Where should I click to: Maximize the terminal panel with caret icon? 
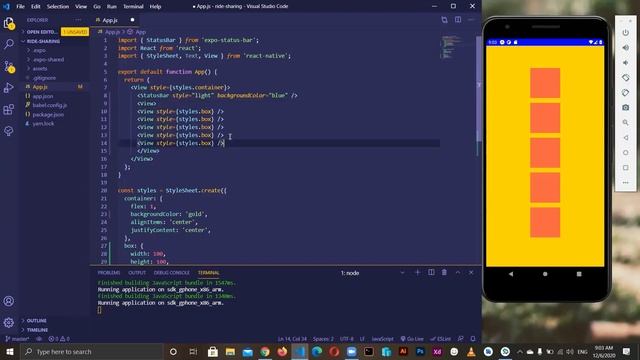pyautogui.click(x=458, y=272)
